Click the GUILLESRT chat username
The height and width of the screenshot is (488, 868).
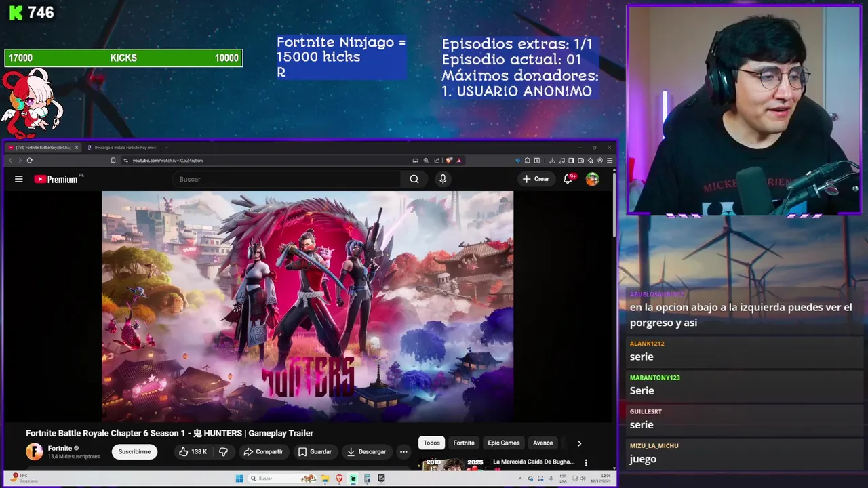pyautogui.click(x=646, y=411)
